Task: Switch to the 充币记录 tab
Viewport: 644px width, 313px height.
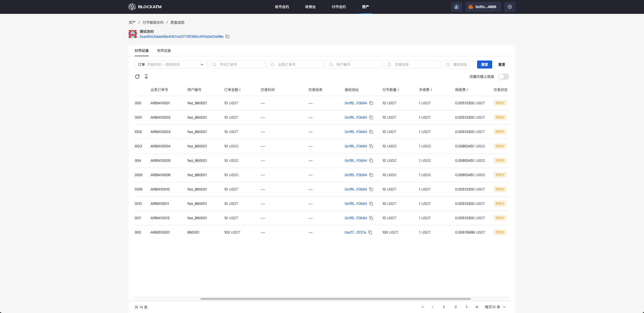Action: coord(164,51)
